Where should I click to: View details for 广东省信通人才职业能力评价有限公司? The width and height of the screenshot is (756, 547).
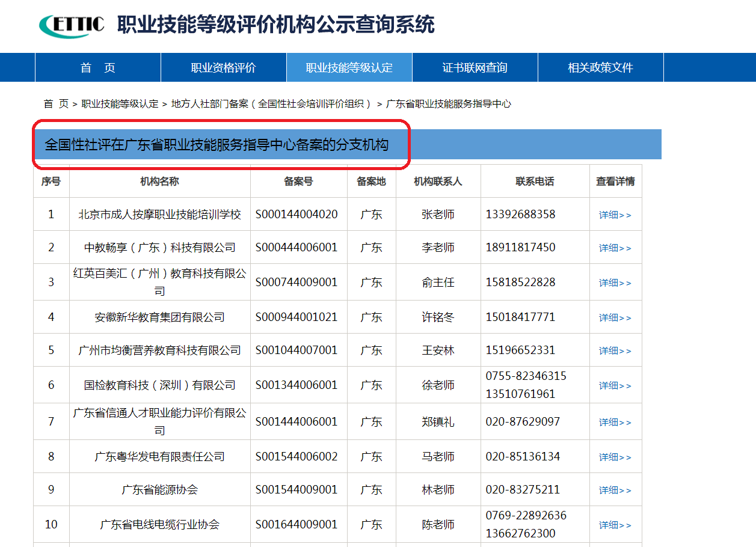(615, 423)
